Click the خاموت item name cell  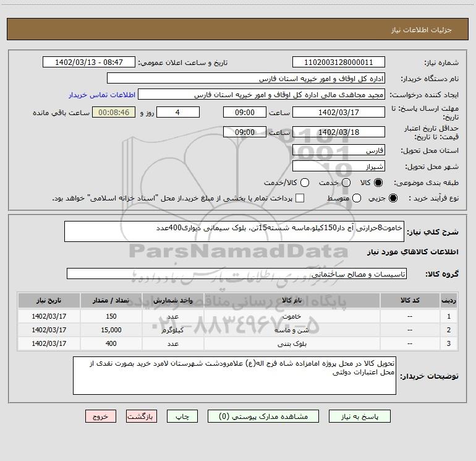tap(292, 316)
